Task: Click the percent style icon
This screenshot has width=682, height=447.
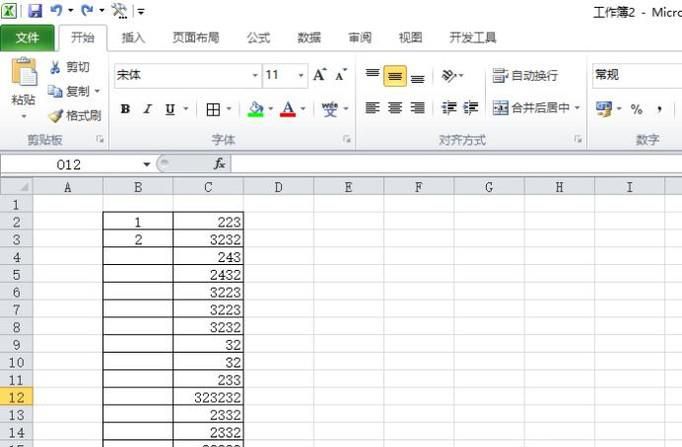Action: point(636,109)
